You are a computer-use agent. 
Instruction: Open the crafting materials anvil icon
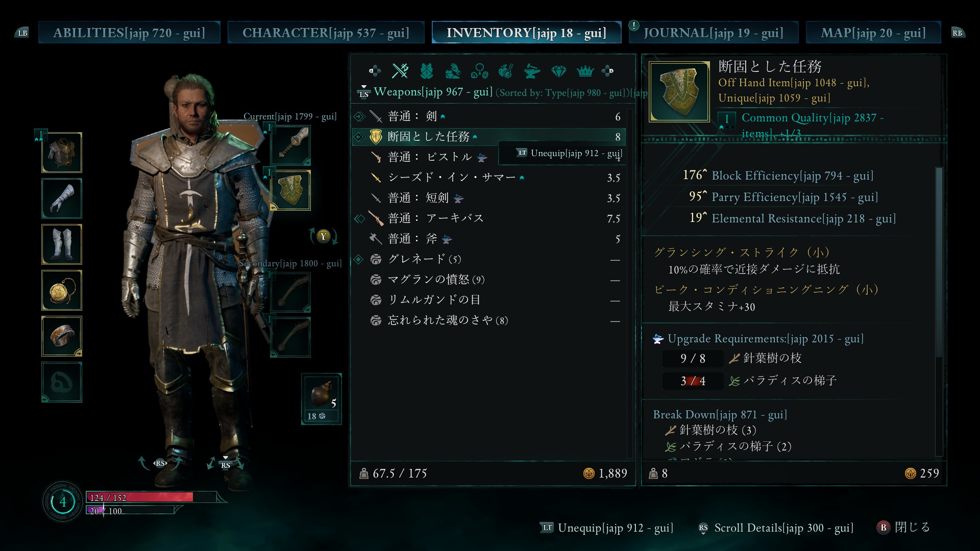[532, 71]
